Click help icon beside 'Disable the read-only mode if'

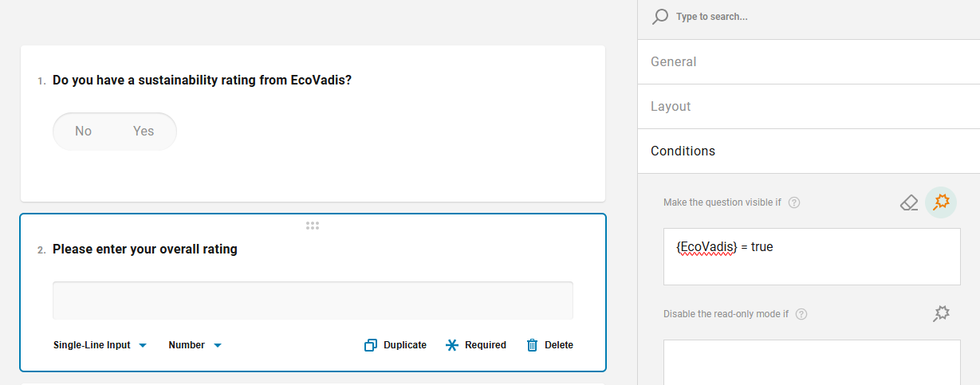click(x=801, y=314)
